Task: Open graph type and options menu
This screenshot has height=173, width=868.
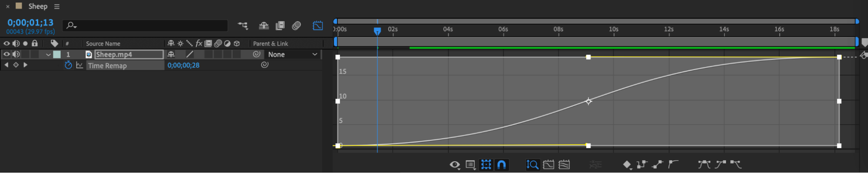Action: 470,165
